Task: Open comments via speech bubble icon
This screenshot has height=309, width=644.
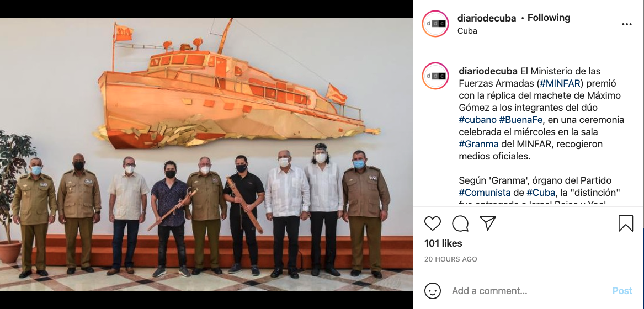Action: point(460,223)
